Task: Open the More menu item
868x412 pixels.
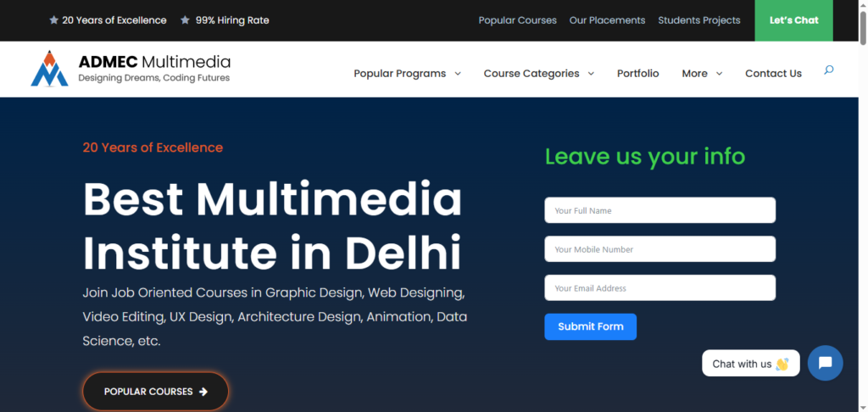Action: 695,74
